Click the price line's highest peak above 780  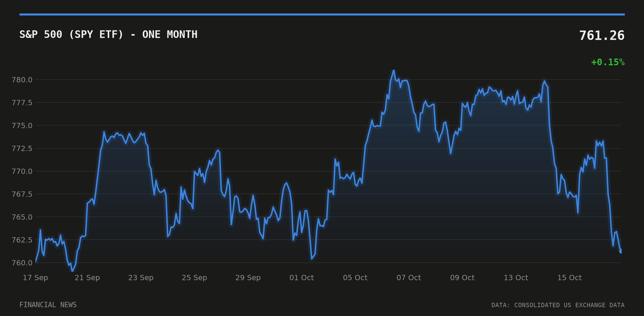click(394, 70)
